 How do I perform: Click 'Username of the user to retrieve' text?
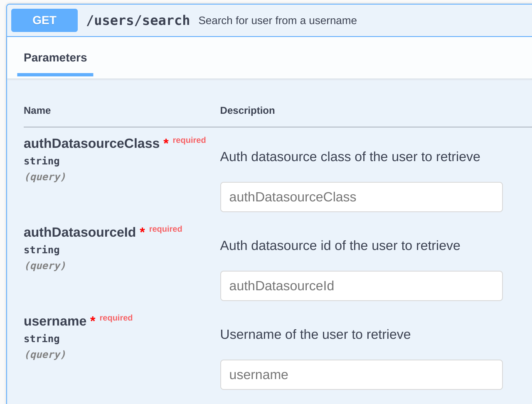click(315, 334)
